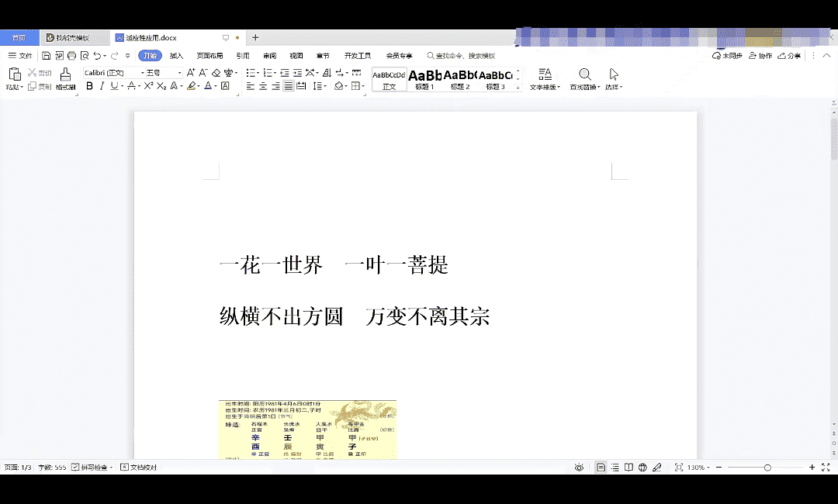Viewport: 838px width, 504px height.
Task: Select the center alignment icon
Action: pyautogui.click(x=263, y=86)
